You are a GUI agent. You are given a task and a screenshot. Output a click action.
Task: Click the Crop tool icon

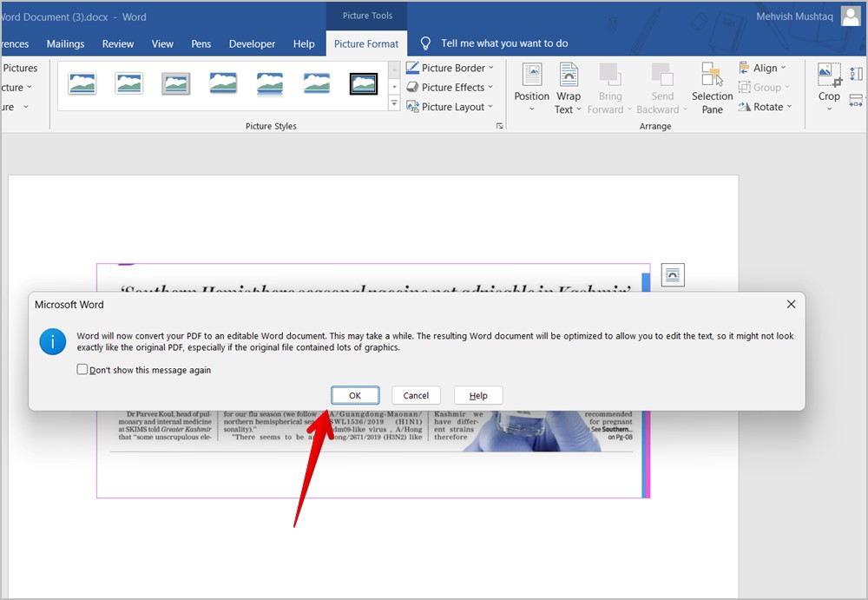click(829, 75)
